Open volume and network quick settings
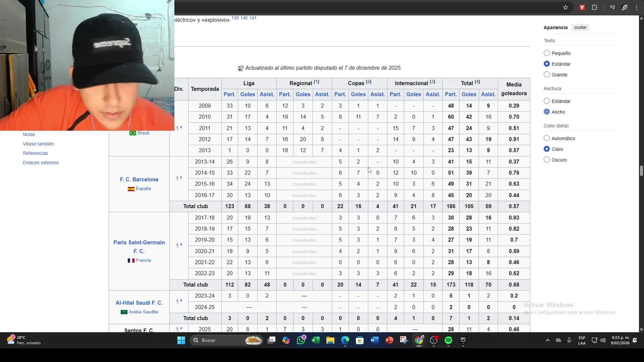Screen dimensions: 644x362 tap(598, 340)
